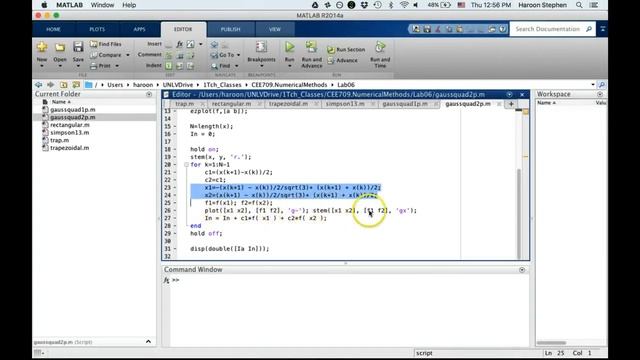Select gaussquad1p.m in Current Folder

tap(73, 109)
